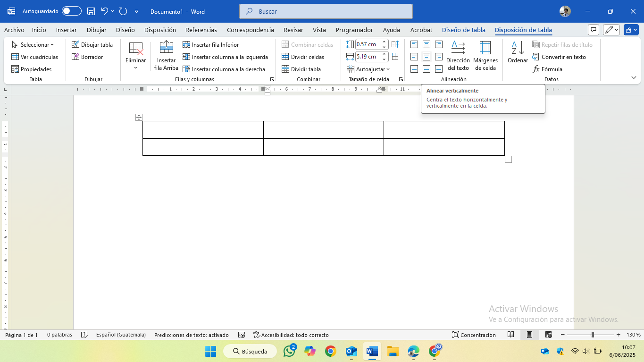644x362 pixels.
Task: Open table Propiedades
Action: point(32,69)
